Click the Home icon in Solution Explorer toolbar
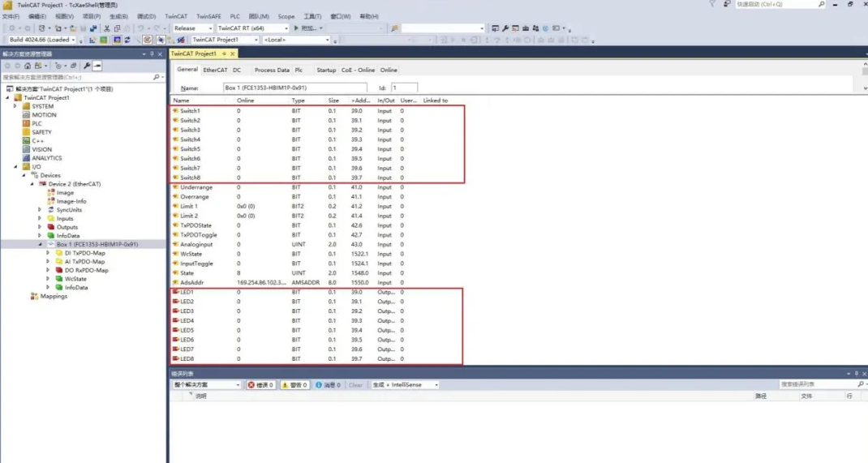868x463 pixels. tap(27, 66)
